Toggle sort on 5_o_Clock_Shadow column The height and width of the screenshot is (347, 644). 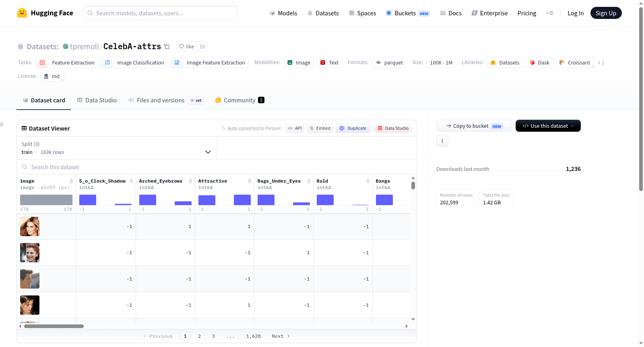point(131,181)
